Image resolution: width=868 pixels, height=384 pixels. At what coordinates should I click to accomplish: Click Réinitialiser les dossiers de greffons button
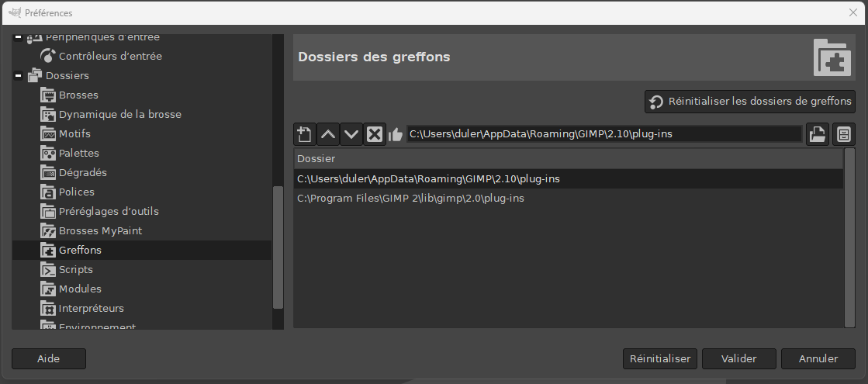pos(750,102)
